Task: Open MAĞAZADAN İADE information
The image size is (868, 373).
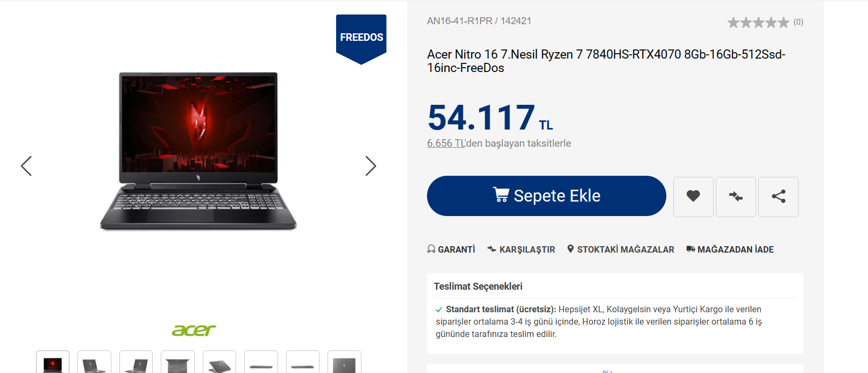Action: (x=730, y=249)
